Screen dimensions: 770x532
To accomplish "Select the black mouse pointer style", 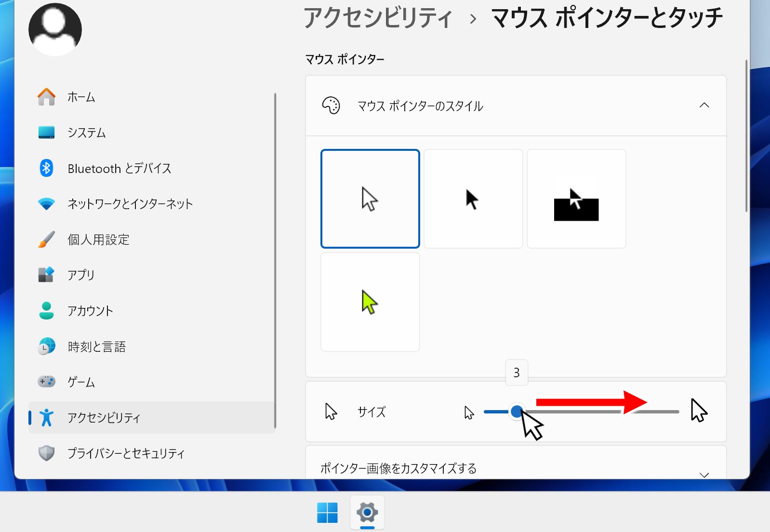I will coord(473,199).
